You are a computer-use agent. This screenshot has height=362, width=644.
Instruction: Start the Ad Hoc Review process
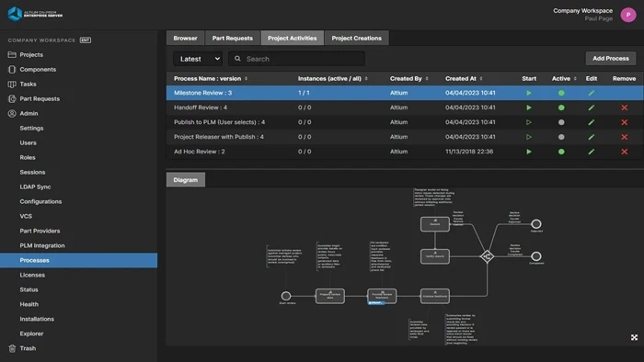pyautogui.click(x=529, y=152)
